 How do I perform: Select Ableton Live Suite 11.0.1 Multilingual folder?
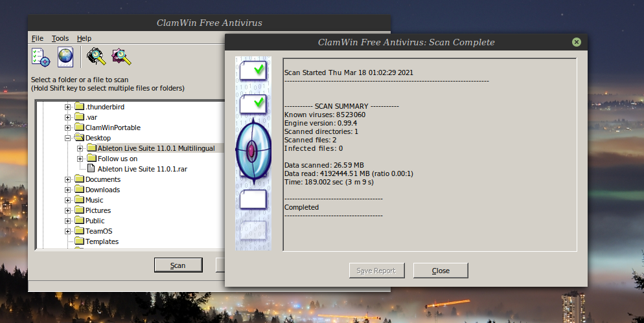(156, 148)
